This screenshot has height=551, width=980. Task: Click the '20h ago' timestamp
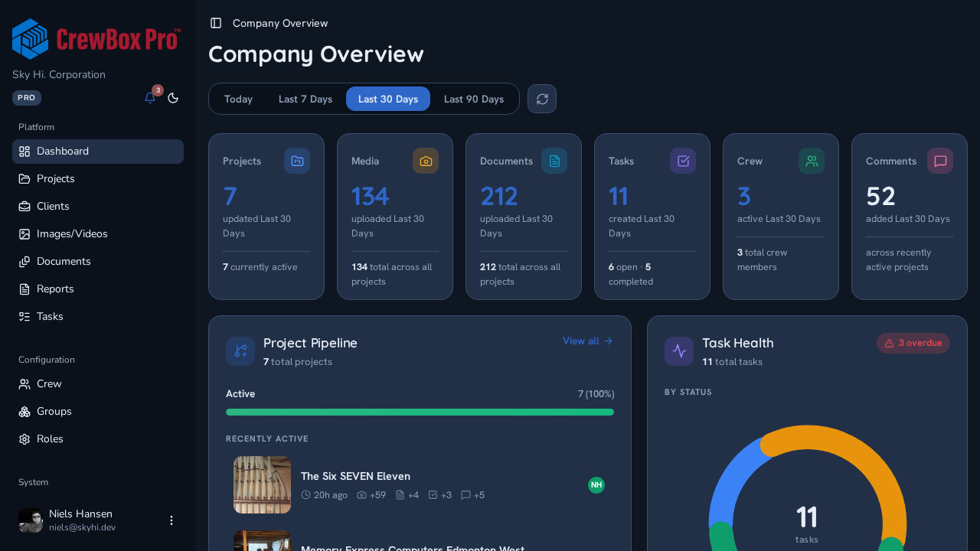click(x=325, y=495)
